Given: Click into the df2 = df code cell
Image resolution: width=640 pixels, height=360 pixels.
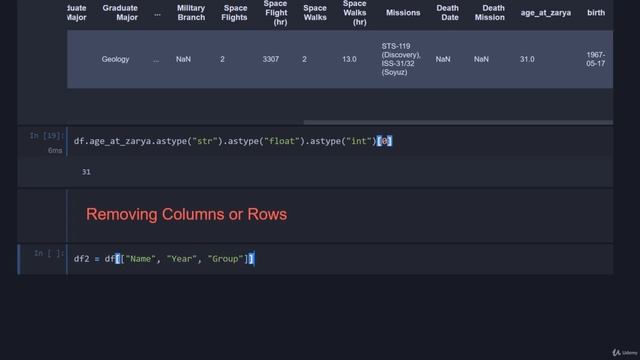Looking at the screenshot, I should (340, 259).
